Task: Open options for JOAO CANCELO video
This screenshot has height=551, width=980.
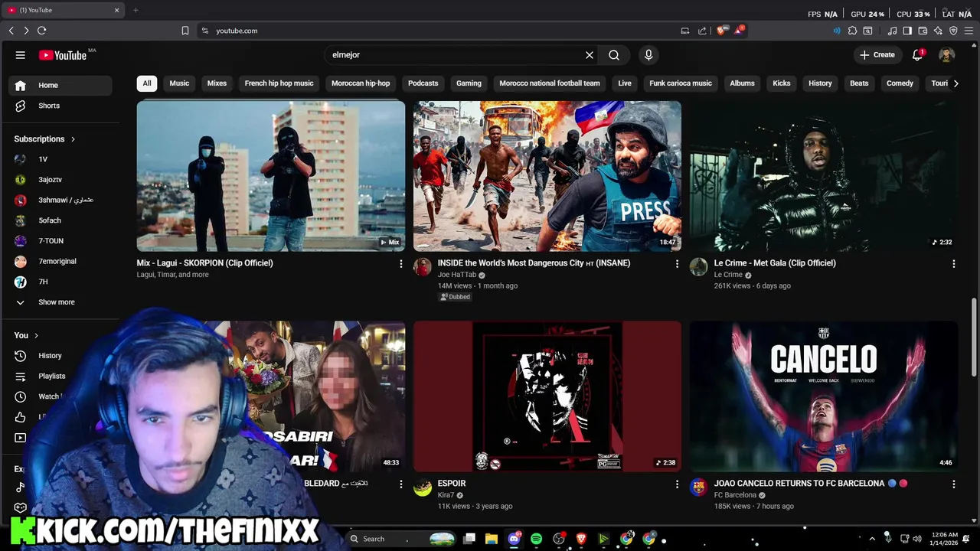Action: tap(953, 484)
